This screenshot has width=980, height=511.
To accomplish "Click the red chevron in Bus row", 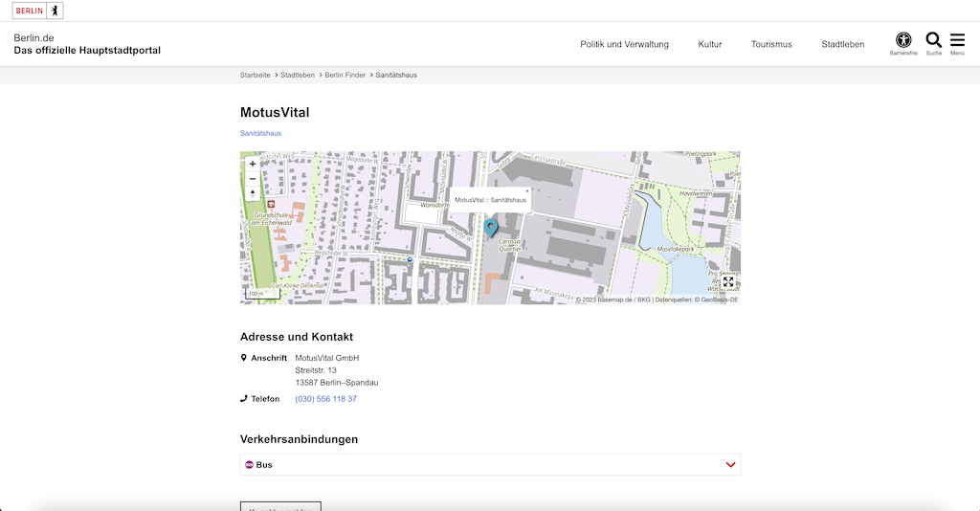I will (x=730, y=465).
